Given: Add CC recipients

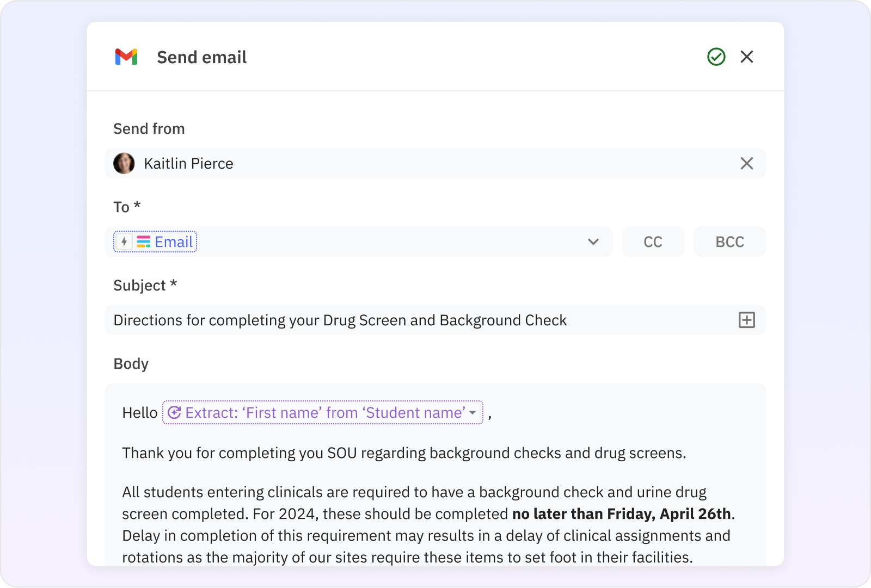Looking at the screenshot, I should click(653, 242).
